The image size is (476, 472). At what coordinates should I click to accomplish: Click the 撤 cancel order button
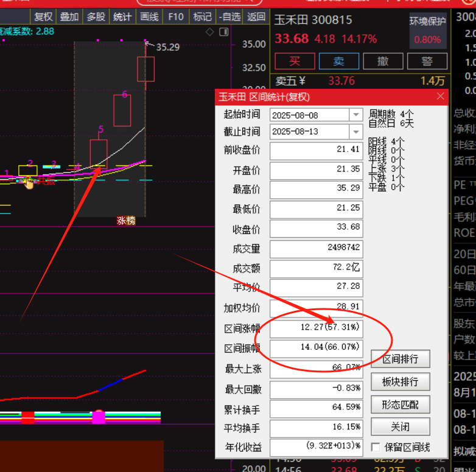click(x=383, y=61)
